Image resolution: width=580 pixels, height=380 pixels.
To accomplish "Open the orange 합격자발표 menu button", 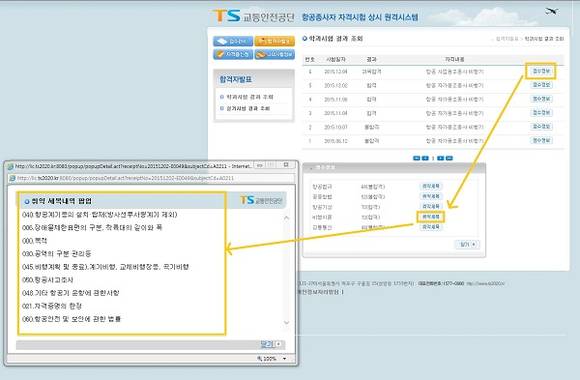I will pos(275,41).
